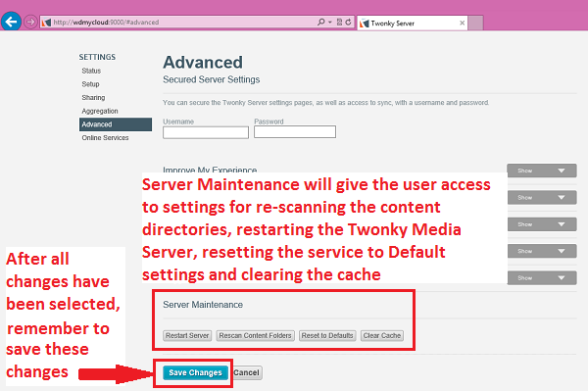Screen dimensions: 588x391
Task: Open the Setup settings page
Action: [91, 84]
